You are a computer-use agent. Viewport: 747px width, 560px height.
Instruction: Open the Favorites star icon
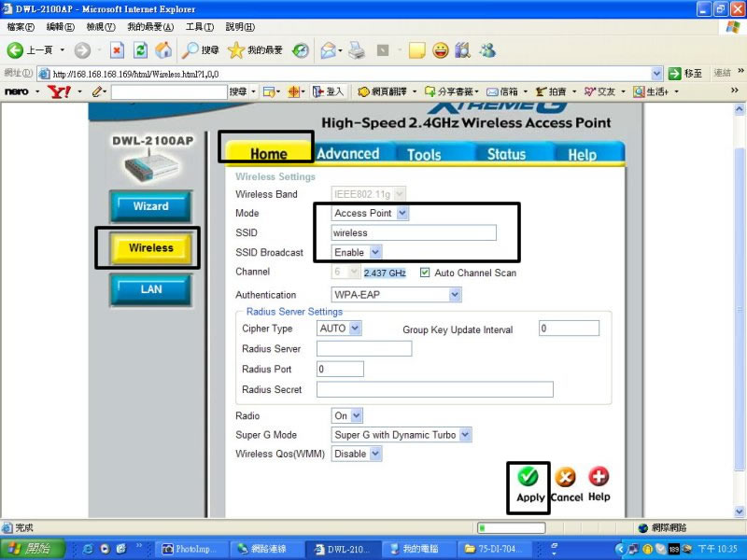[236, 50]
